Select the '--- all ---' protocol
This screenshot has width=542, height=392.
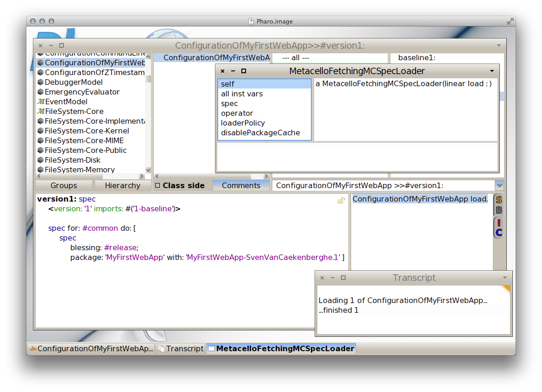coord(330,58)
